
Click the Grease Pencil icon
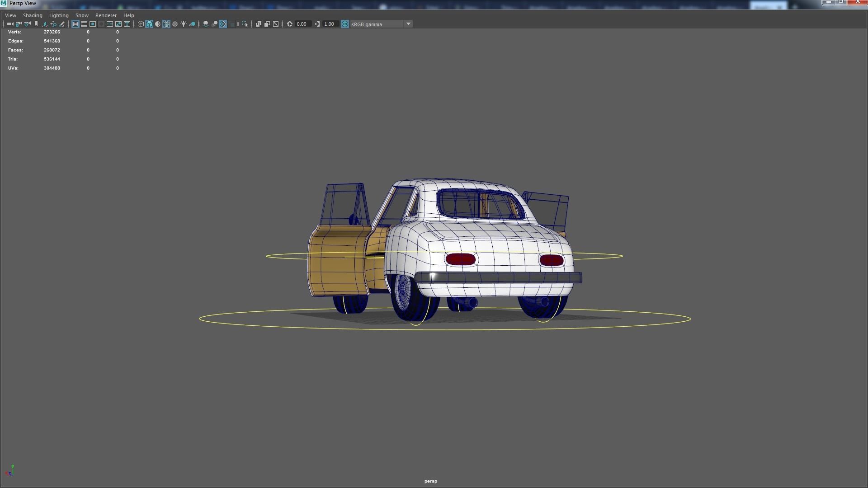coord(62,24)
